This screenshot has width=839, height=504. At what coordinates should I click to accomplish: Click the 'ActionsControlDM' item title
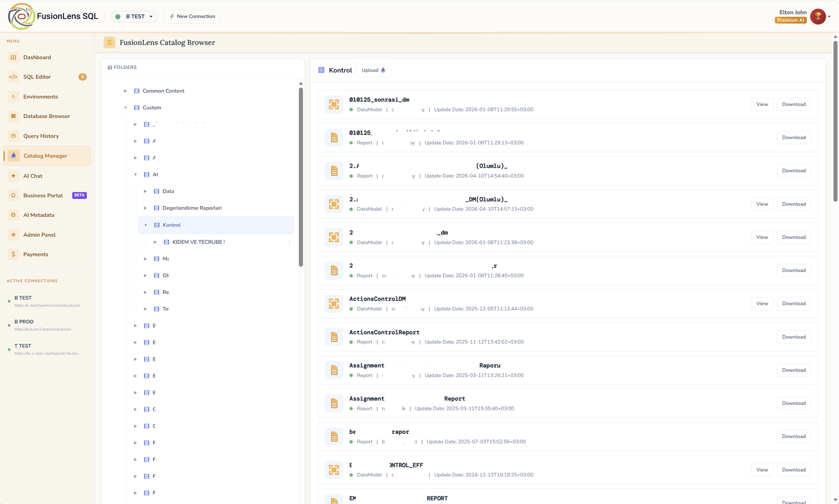[x=377, y=299]
